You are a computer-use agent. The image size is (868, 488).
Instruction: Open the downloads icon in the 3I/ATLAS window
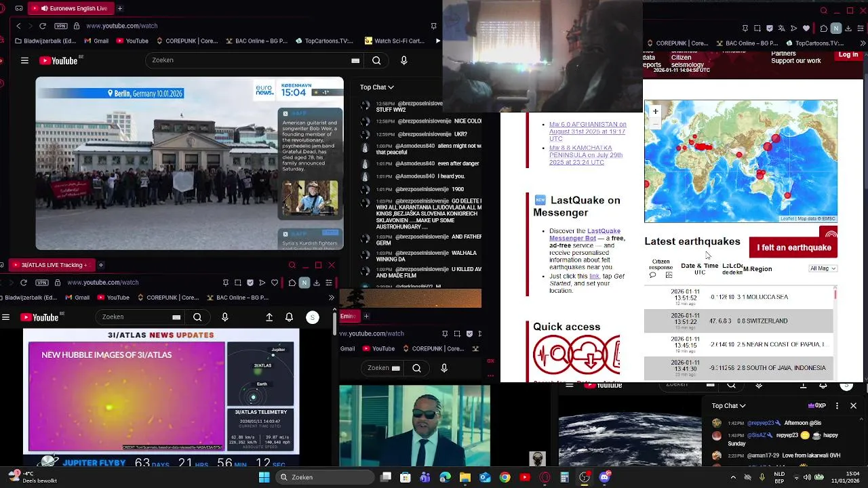tap(316, 283)
